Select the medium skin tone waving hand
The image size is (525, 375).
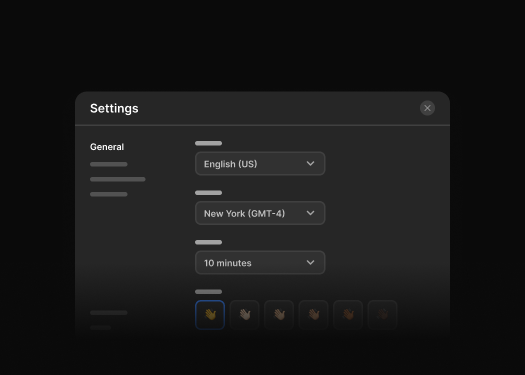tap(313, 315)
